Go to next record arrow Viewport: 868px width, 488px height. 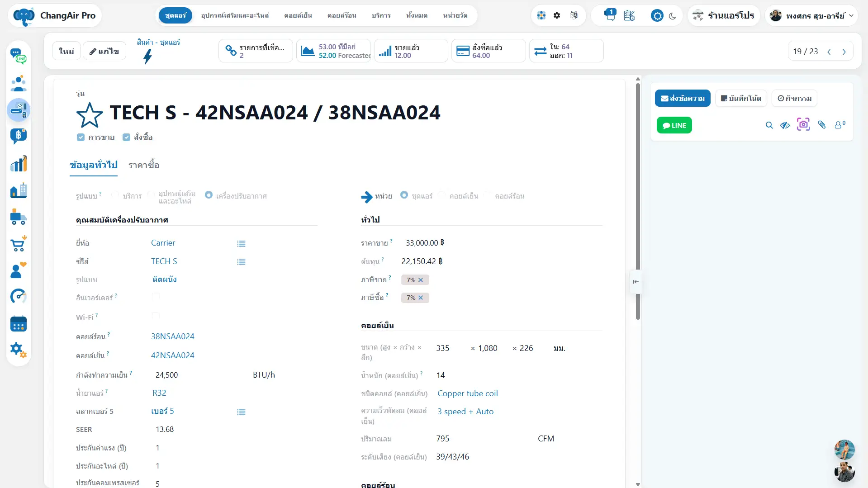(x=844, y=52)
